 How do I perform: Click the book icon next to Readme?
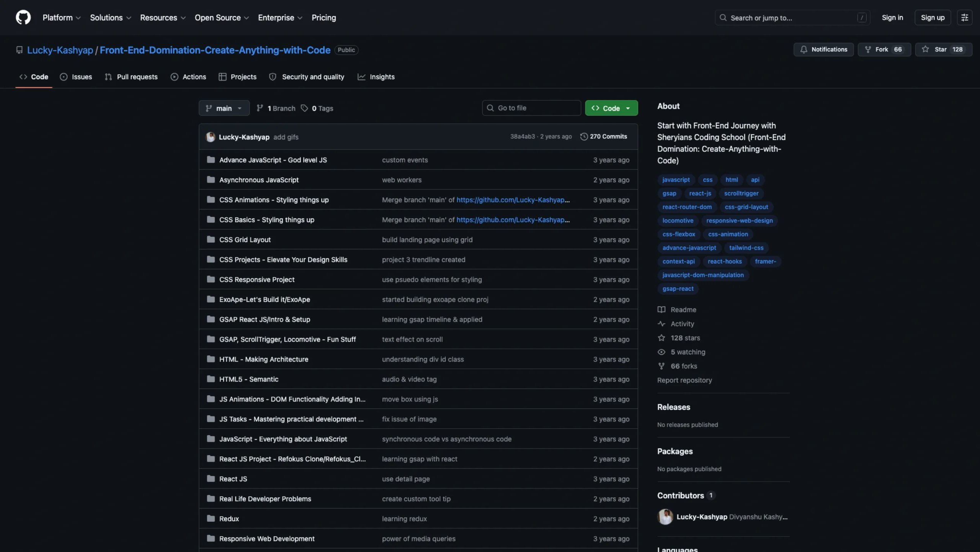(661, 310)
